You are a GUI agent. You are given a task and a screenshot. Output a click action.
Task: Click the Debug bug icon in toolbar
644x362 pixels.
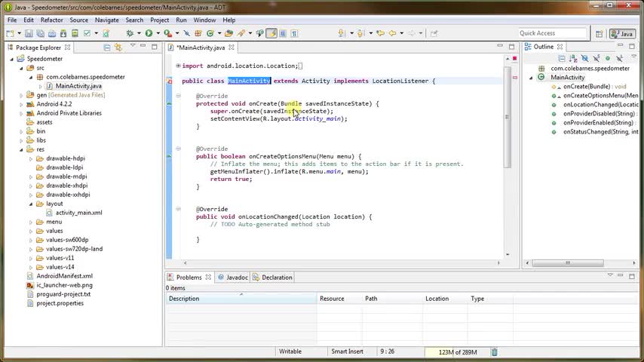(x=130, y=33)
